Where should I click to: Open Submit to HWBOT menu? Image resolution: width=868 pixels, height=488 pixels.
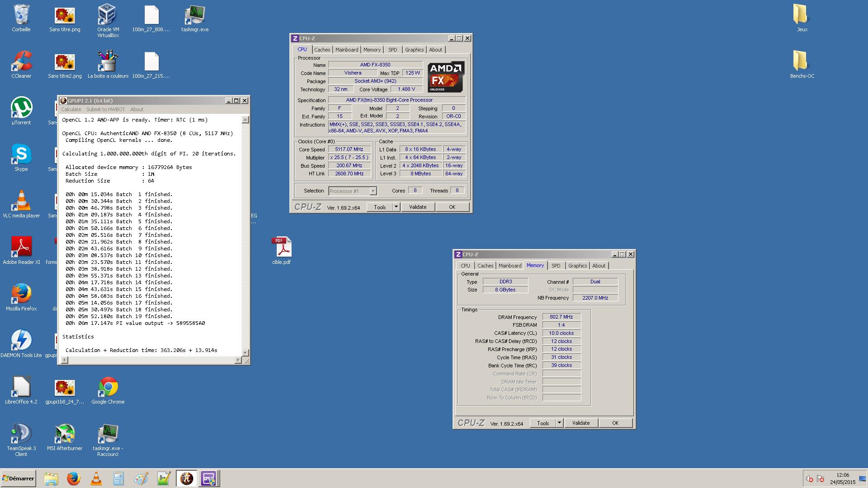[105, 109]
